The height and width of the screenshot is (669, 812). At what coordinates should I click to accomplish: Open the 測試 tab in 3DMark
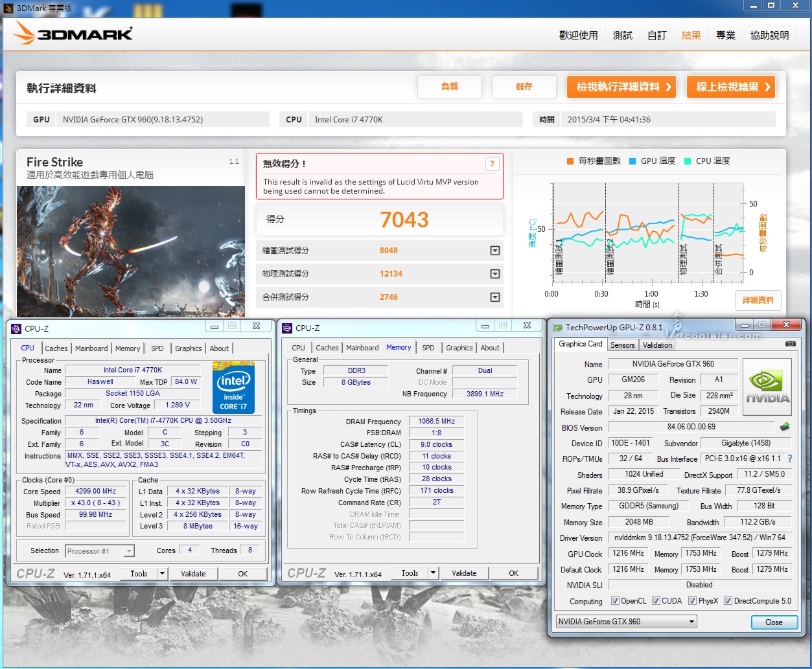click(x=622, y=35)
